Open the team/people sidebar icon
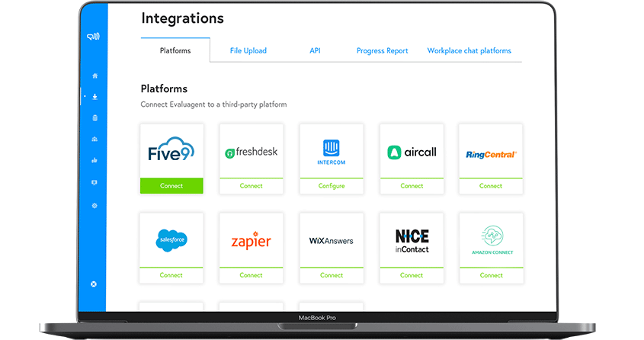The height and width of the screenshot is (340, 644). click(95, 140)
